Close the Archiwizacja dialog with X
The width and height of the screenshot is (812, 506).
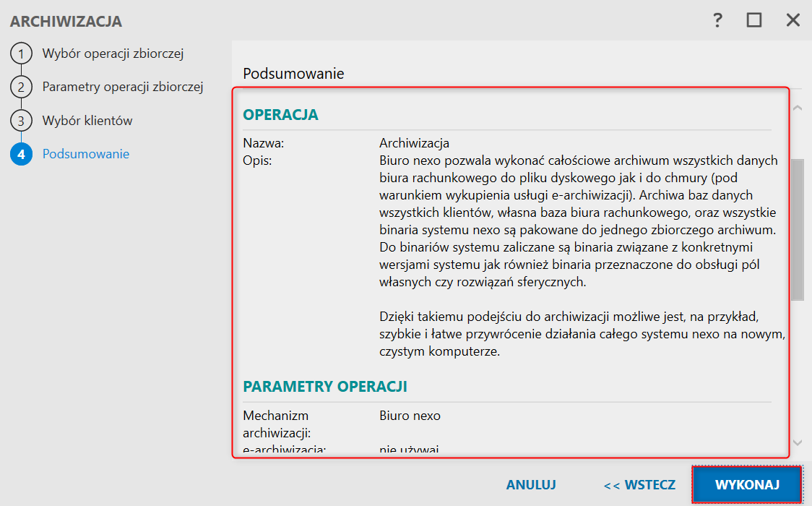793,20
